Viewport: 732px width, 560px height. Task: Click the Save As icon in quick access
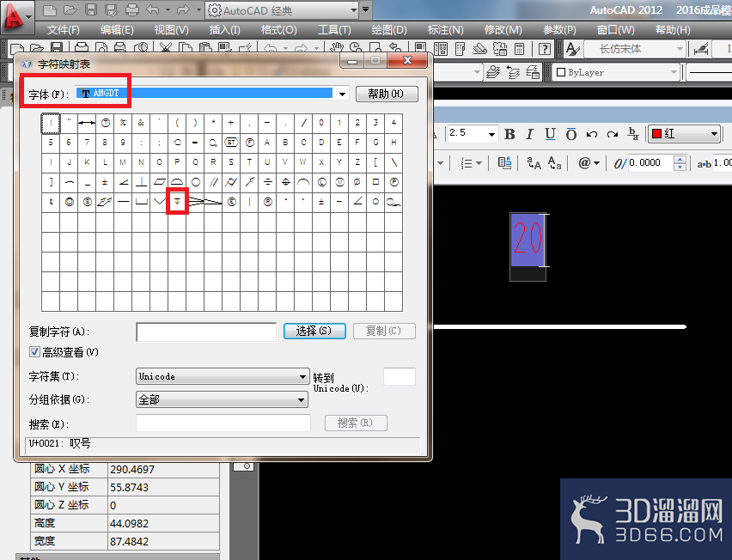pos(111,9)
